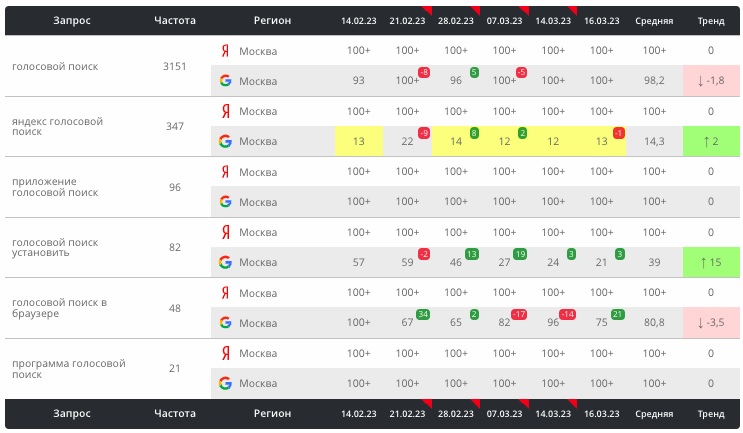Select the Google icon in the "голосовой поиск установить" row
This screenshot has height=433, width=743.
point(225,262)
